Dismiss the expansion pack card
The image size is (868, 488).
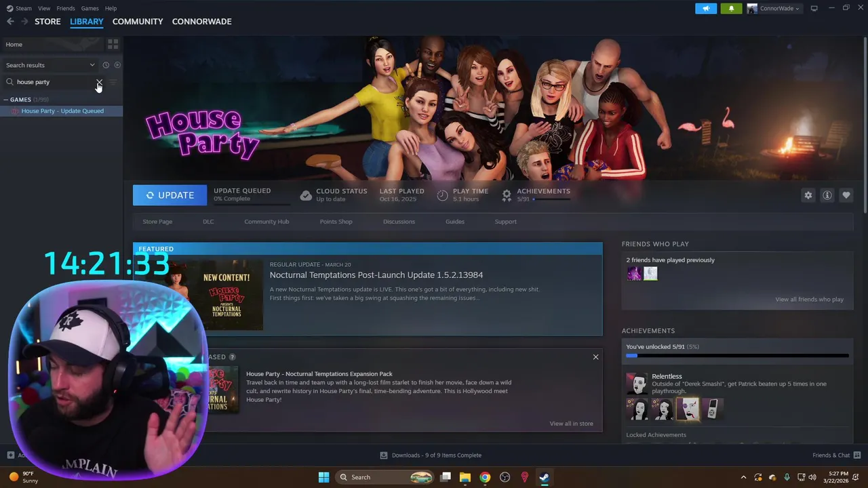(x=596, y=357)
